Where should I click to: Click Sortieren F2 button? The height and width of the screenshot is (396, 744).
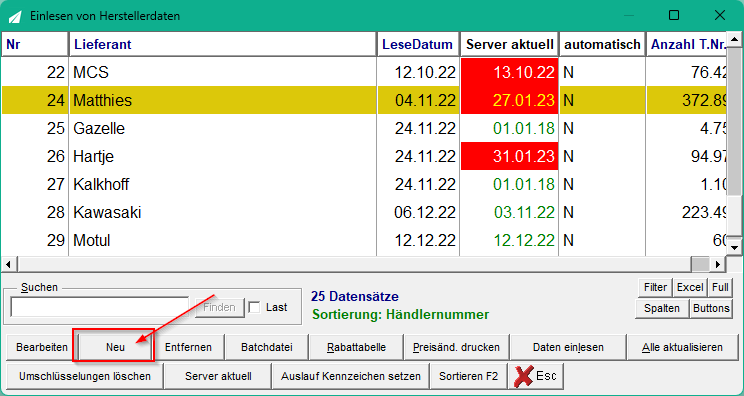pos(469,377)
